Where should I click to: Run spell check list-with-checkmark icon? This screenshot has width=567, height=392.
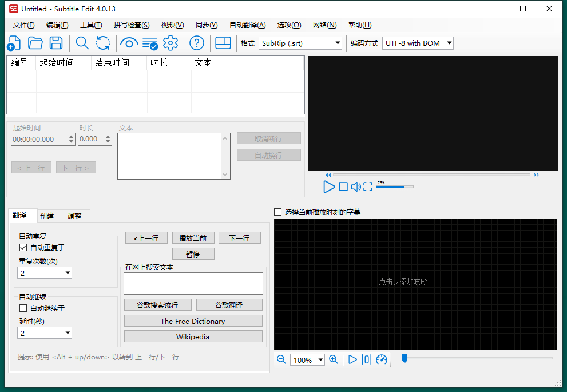150,43
